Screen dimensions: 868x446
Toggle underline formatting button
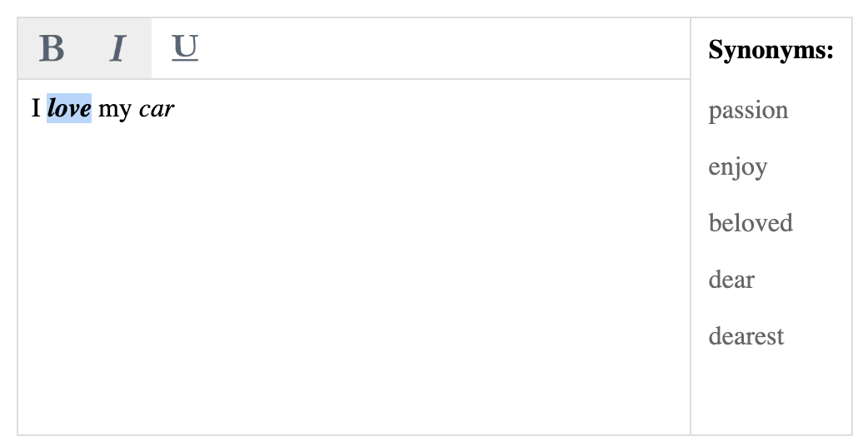click(185, 49)
